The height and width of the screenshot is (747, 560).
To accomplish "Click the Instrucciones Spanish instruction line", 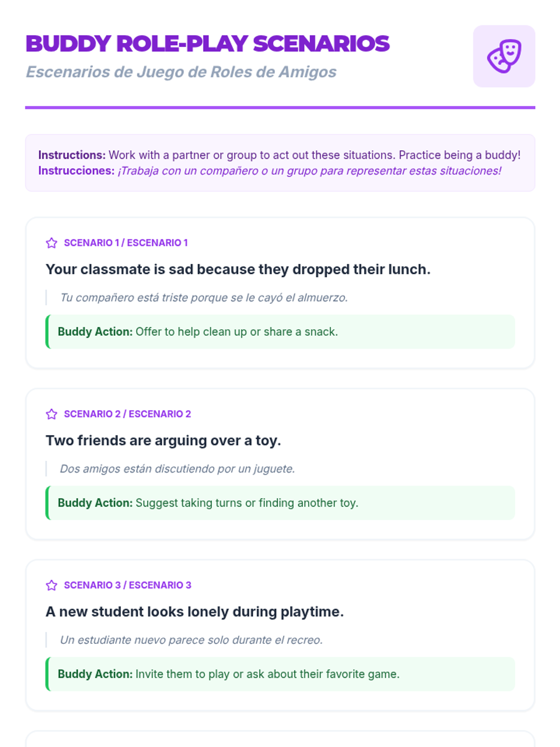I will 270,171.
